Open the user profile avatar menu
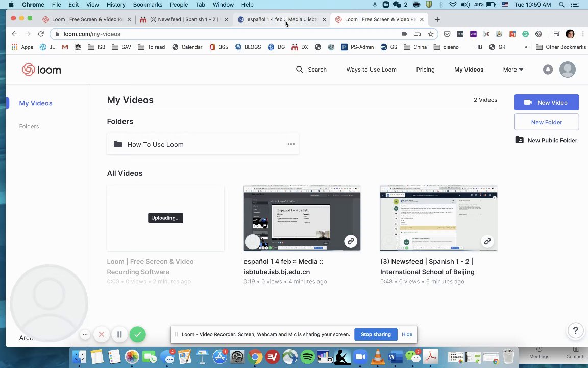The image size is (588, 368). pos(568,70)
